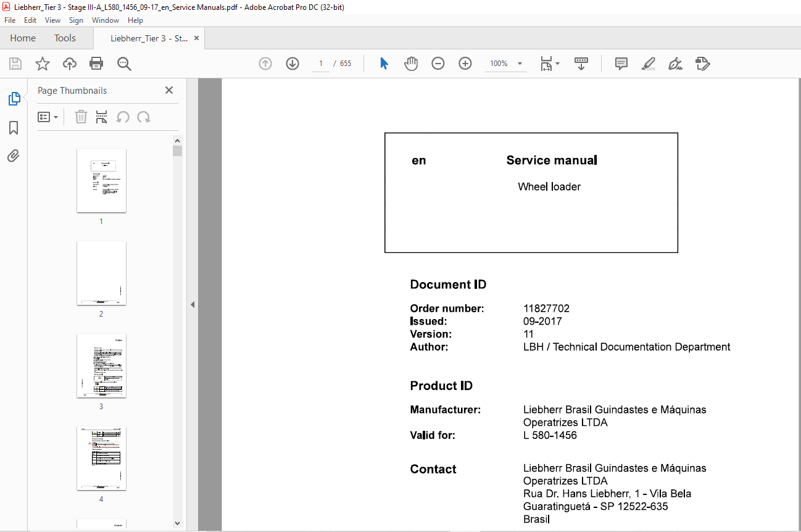Select page 1 thumbnail
Viewport: 801px width, 532px height.
click(x=101, y=180)
